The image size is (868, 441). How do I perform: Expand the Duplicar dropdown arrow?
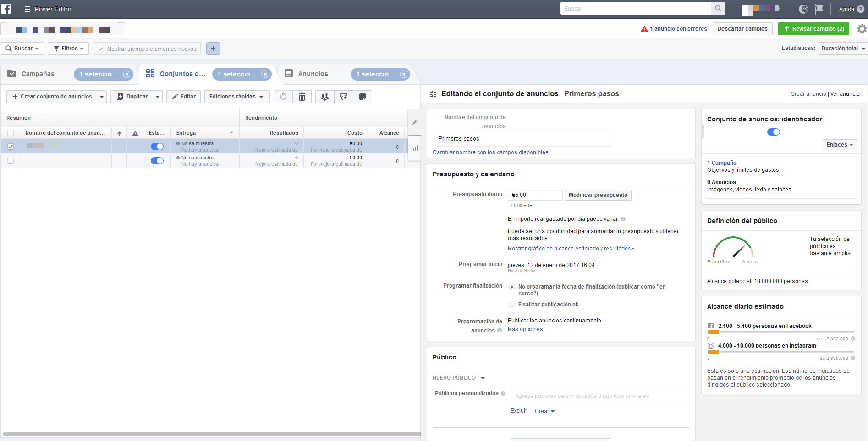(158, 97)
